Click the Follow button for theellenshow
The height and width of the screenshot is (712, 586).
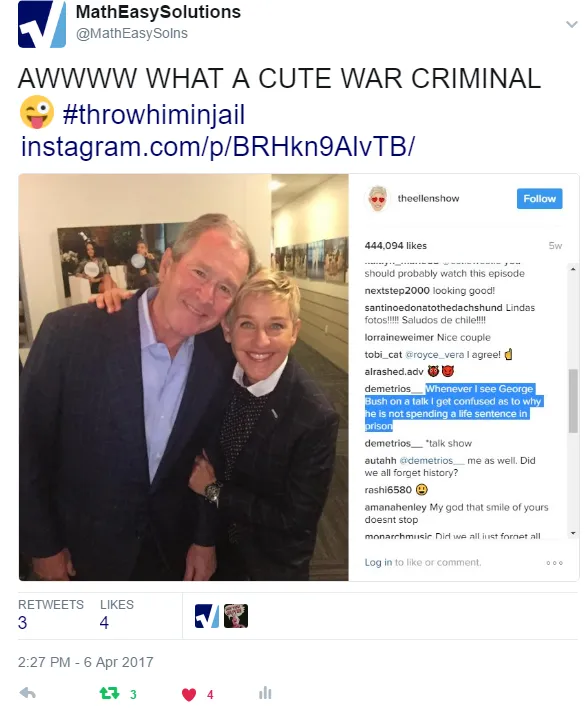click(539, 198)
